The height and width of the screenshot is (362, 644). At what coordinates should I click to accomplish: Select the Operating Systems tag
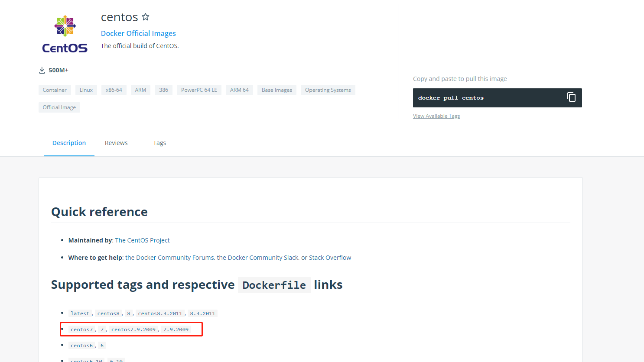coord(328,90)
